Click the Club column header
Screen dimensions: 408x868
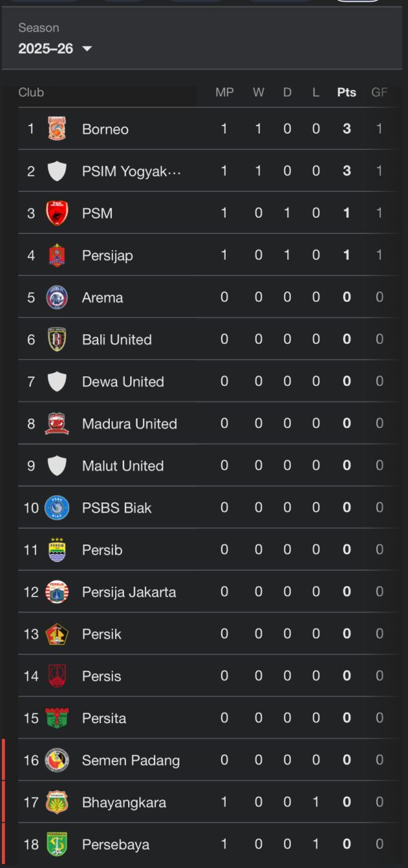pos(31,92)
